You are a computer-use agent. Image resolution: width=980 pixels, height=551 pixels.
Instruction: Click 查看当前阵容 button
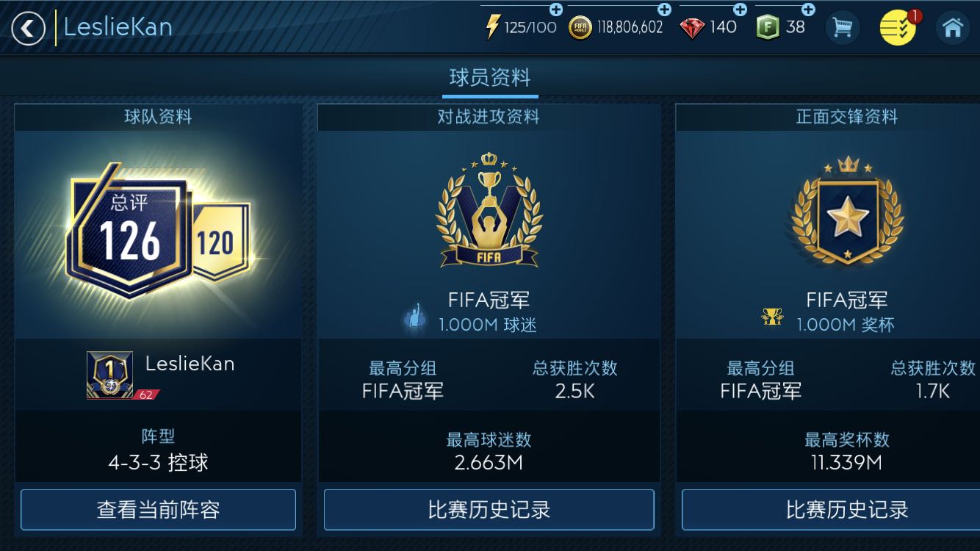coord(158,510)
